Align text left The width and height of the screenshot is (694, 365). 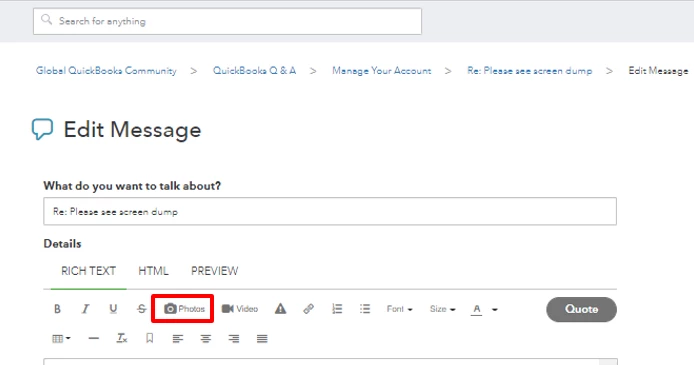click(x=177, y=338)
